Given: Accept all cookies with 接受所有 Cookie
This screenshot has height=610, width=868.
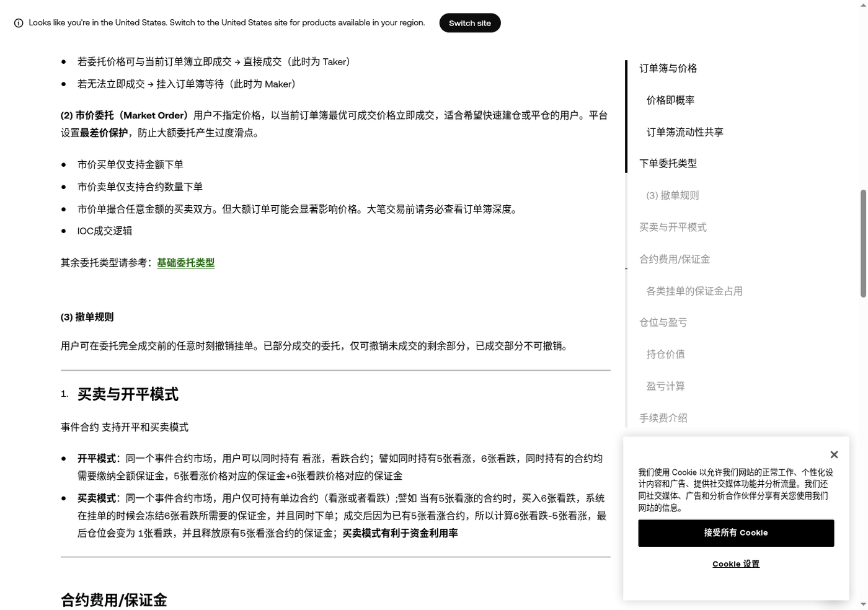Looking at the screenshot, I should (x=736, y=533).
